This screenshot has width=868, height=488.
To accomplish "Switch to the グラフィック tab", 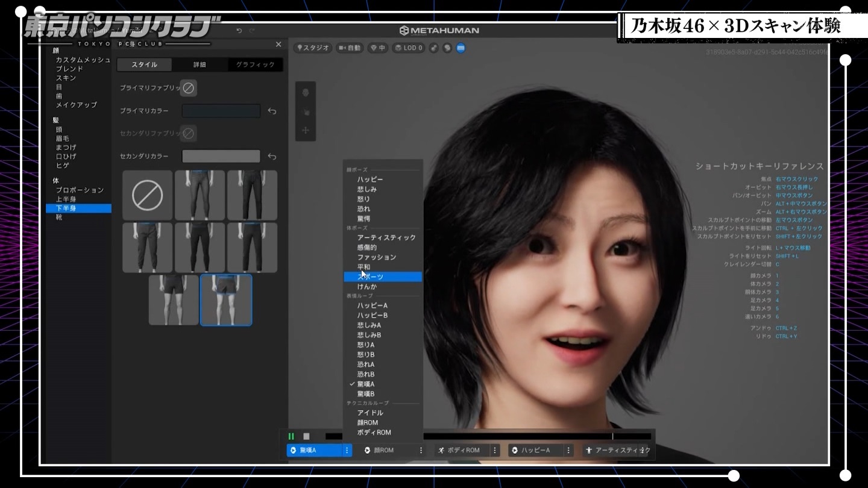I will [255, 64].
